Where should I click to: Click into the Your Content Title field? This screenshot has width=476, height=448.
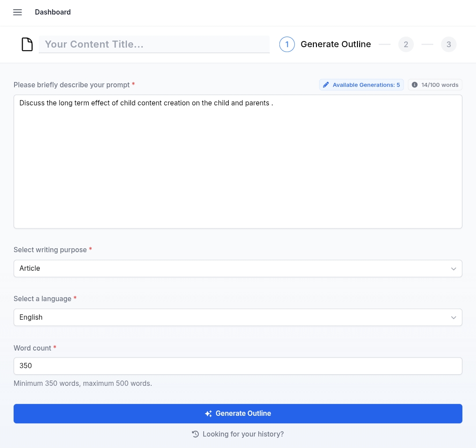pyautogui.click(x=154, y=45)
